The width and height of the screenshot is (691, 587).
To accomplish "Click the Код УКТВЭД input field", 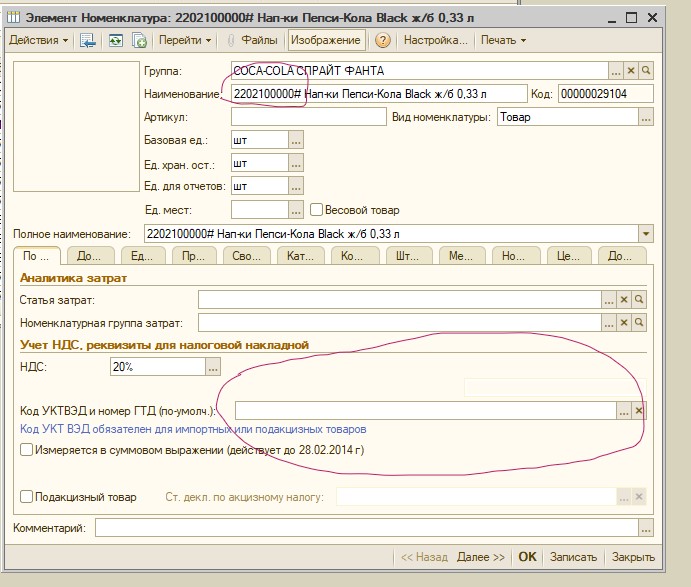I will tap(425, 411).
